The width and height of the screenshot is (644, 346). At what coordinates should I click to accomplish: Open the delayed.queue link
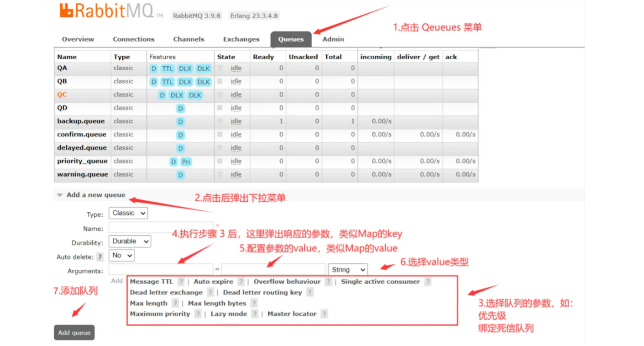pos(82,148)
